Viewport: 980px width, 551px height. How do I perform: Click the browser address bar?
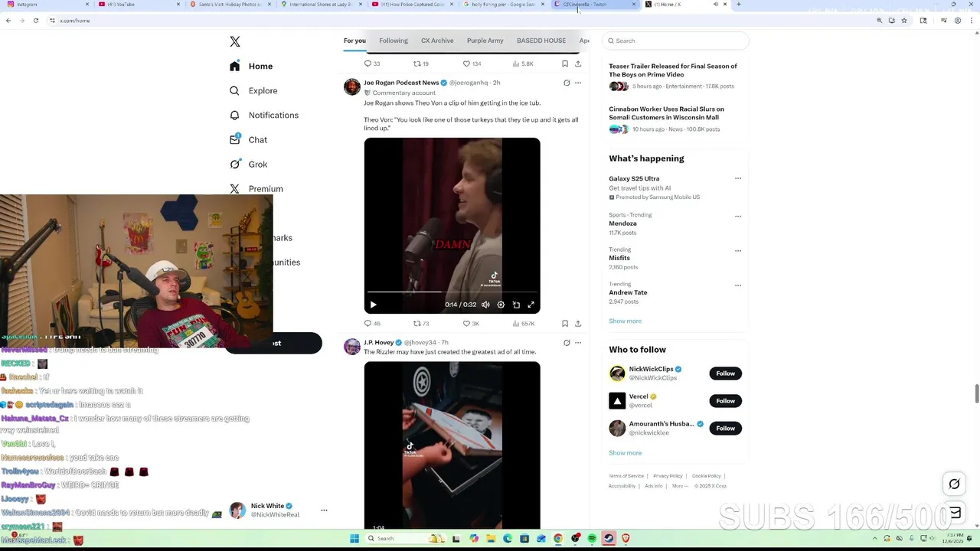click(x=459, y=21)
